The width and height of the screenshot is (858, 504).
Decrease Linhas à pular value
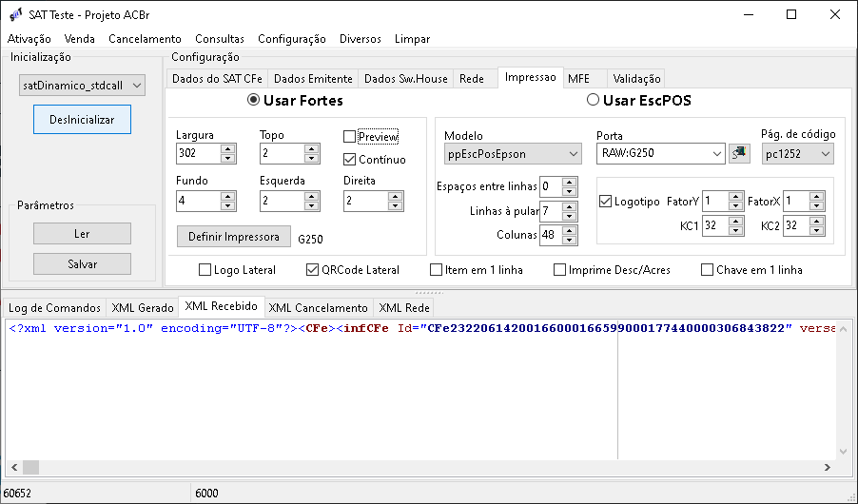pyautogui.click(x=570, y=216)
